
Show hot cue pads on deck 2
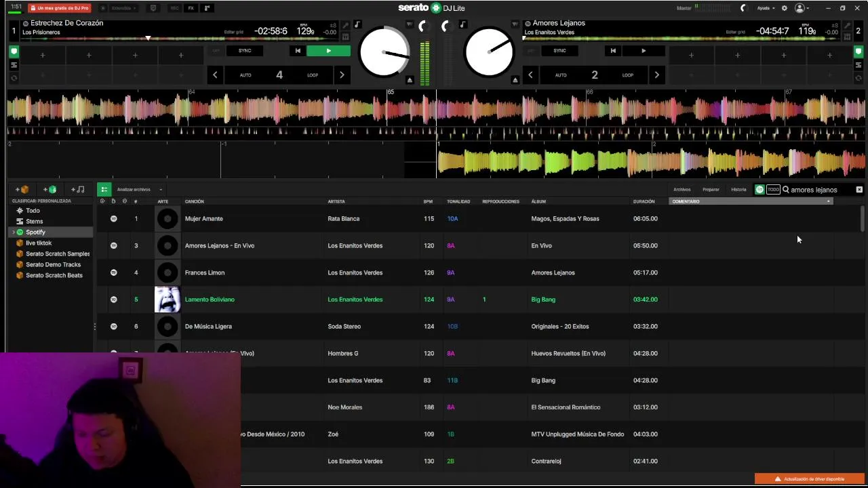858,52
